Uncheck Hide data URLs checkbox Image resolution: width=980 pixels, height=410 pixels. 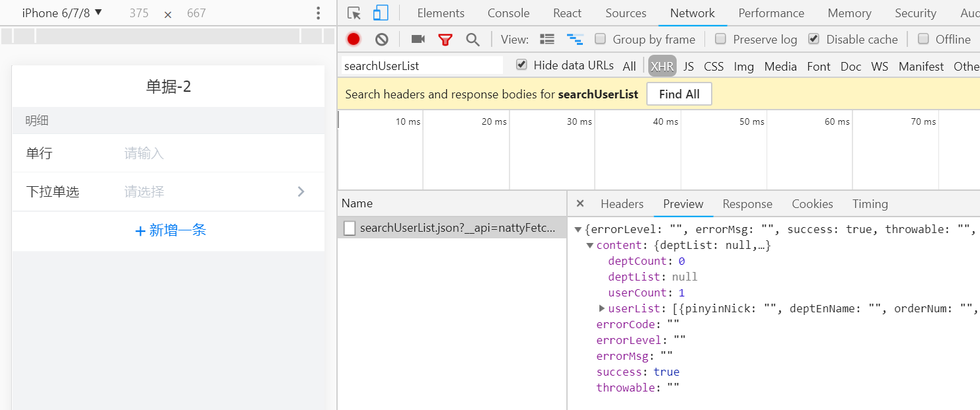(521, 65)
